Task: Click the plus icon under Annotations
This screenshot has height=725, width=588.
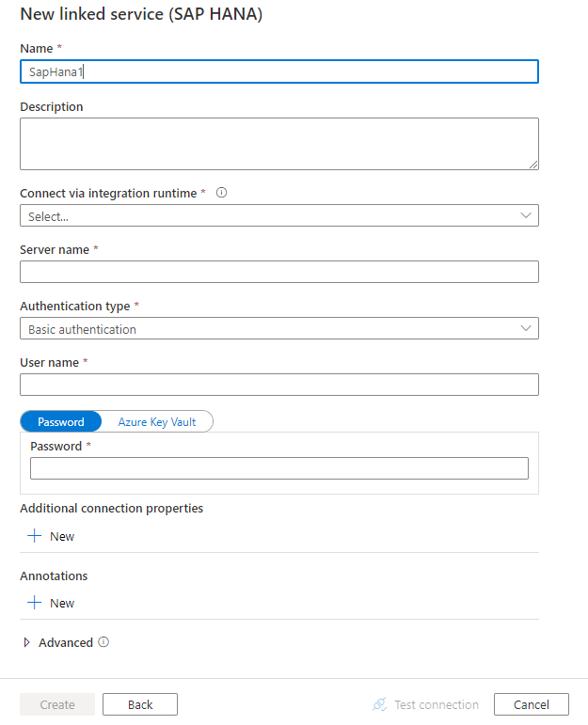Action: pos(35,603)
